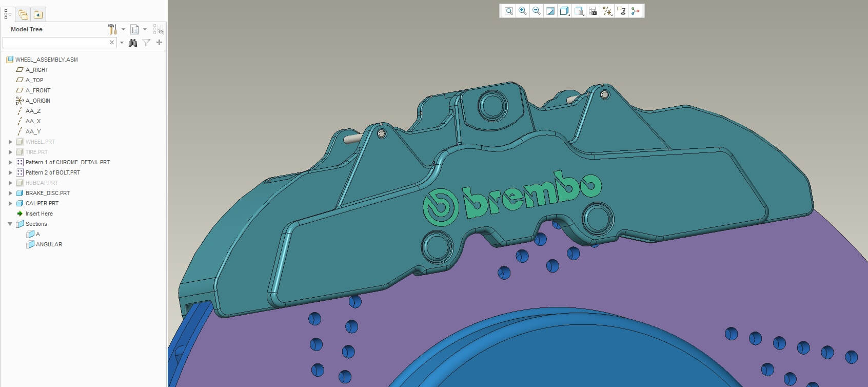Screen dimensions: 868x387
Task: Select the A_TOP datum plane
Action: [x=34, y=80]
